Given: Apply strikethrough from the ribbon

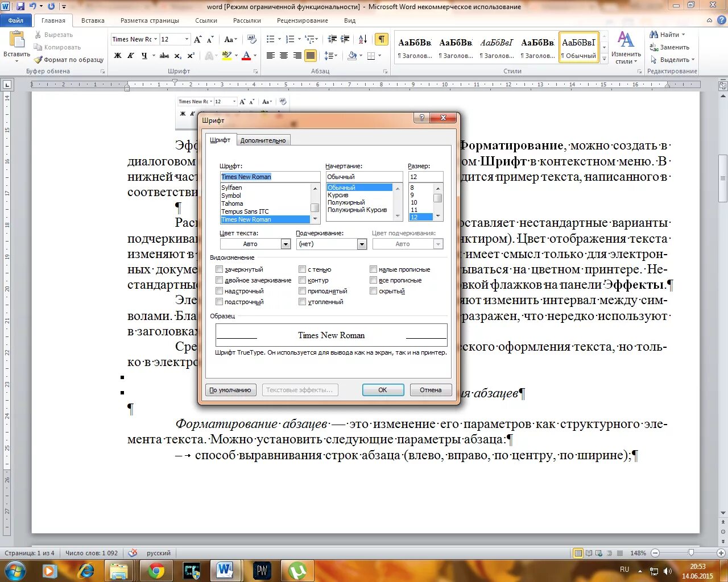Looking at the screenshot, I should click(x=164, y=56).
